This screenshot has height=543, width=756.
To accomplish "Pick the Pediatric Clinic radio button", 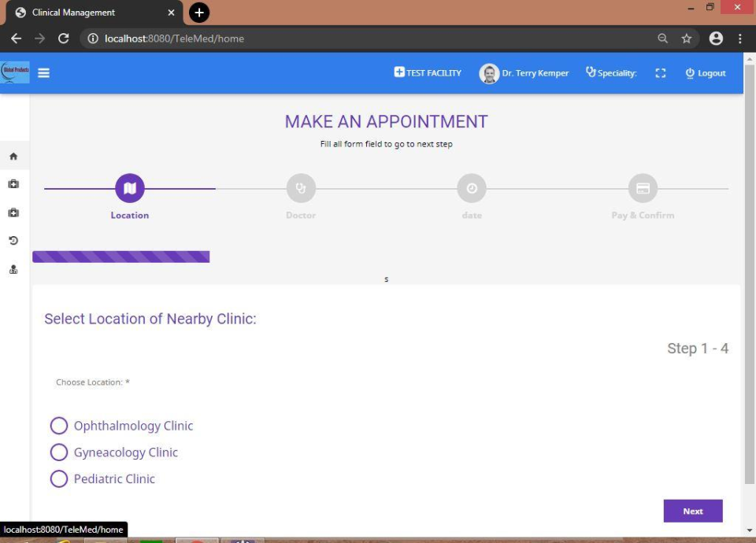I will (59, 478).
